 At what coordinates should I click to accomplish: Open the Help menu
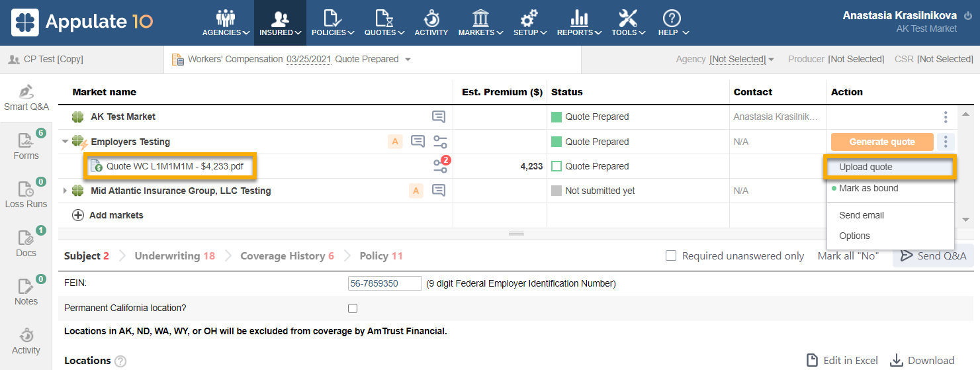coord(673,23)
